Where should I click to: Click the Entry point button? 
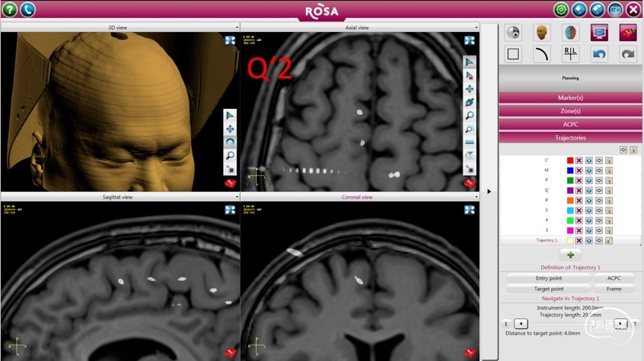pos(548,278)
